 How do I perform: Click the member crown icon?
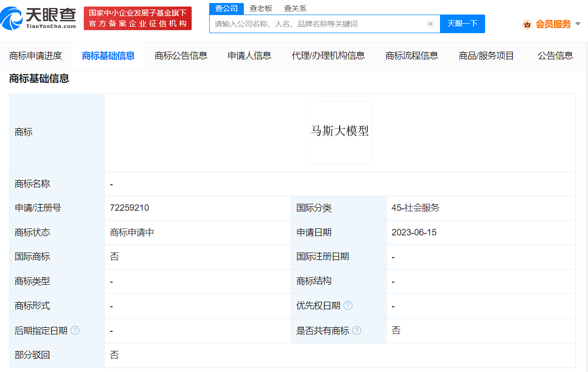(x=527, y=25)
